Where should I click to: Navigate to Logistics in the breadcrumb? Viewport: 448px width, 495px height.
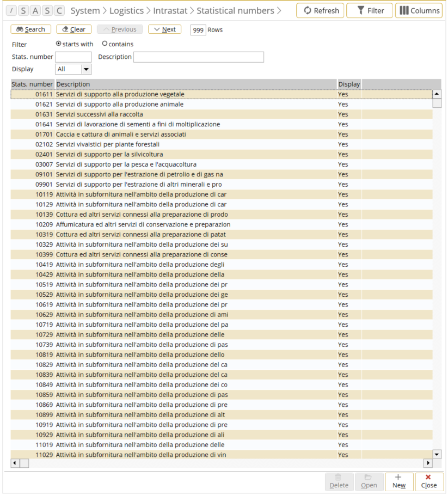(126, 11)
